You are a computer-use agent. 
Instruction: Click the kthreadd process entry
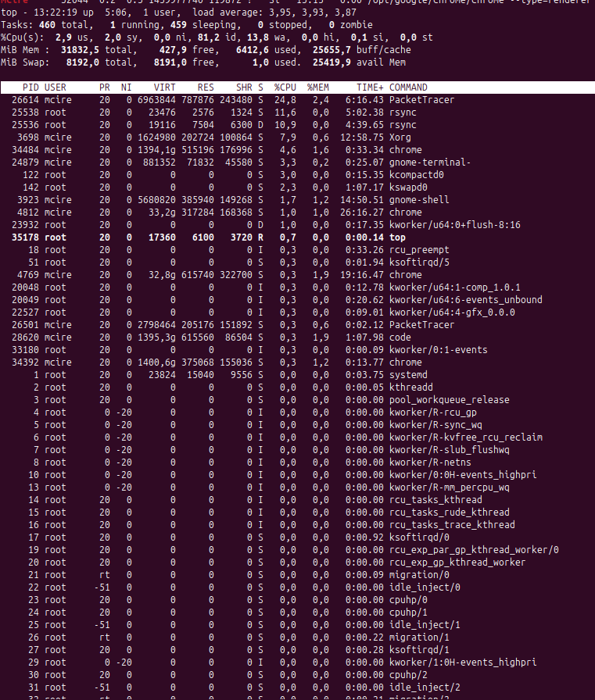pos(414,387)
